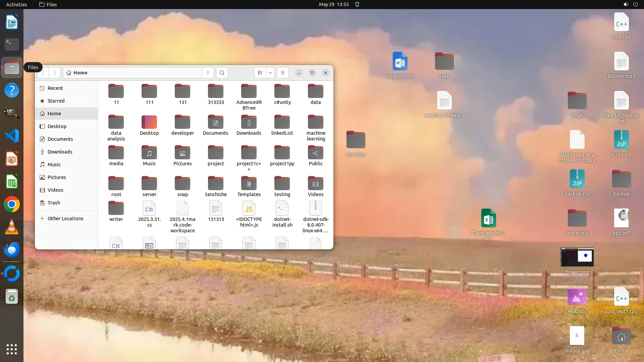Click the search icon in Files toolbar

[x=222, y=73]
